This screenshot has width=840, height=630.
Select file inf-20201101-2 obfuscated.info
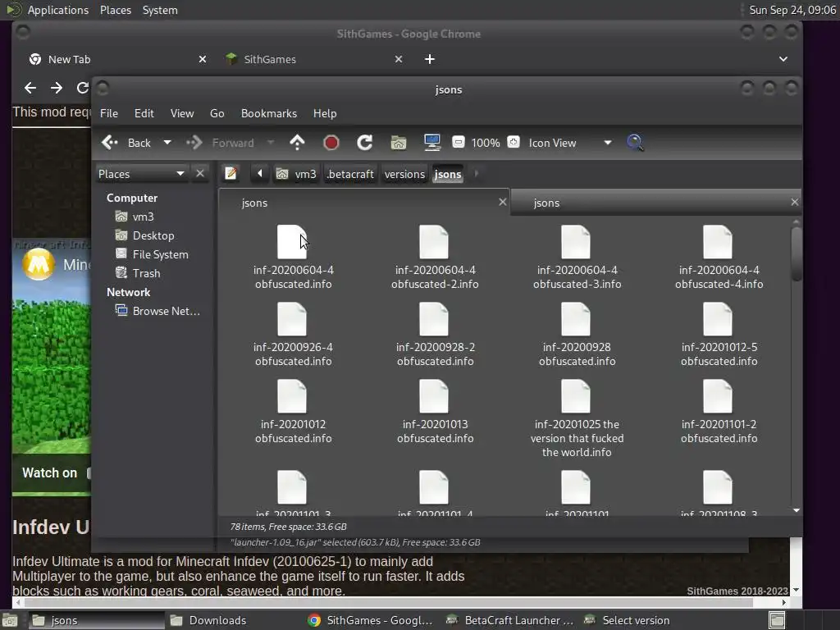tap(719, 412)
